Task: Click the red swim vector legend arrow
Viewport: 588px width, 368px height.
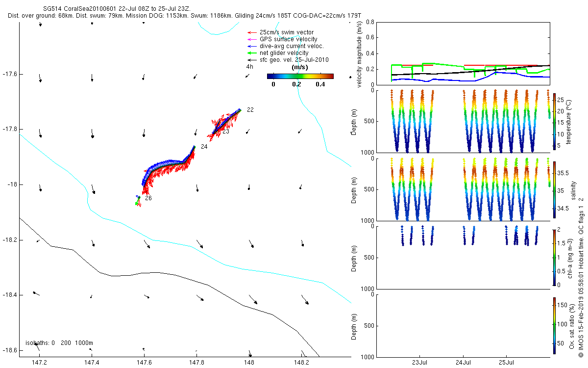Action: click(252, 32)
